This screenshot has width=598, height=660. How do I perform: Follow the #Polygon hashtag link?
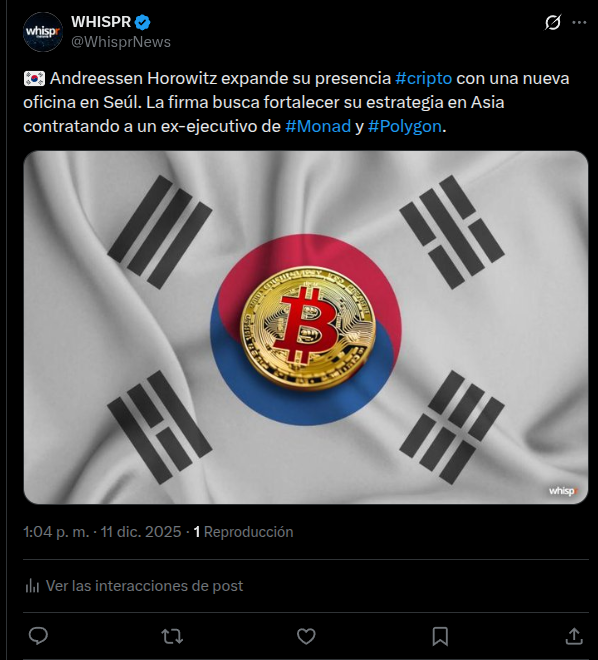(404, 126)
